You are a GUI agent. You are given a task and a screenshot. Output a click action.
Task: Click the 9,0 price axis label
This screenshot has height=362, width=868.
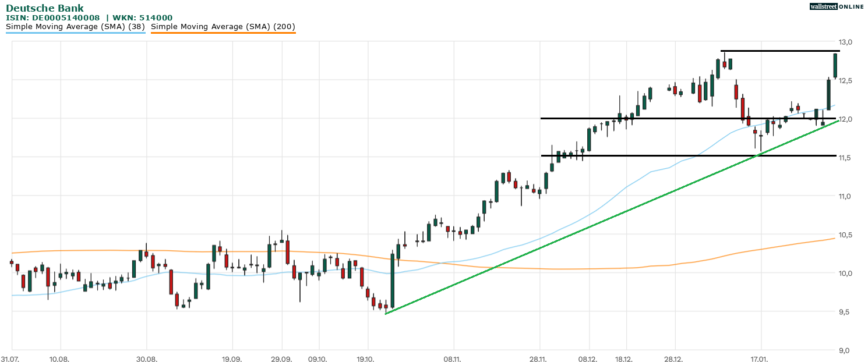click(x=845, y=350)
